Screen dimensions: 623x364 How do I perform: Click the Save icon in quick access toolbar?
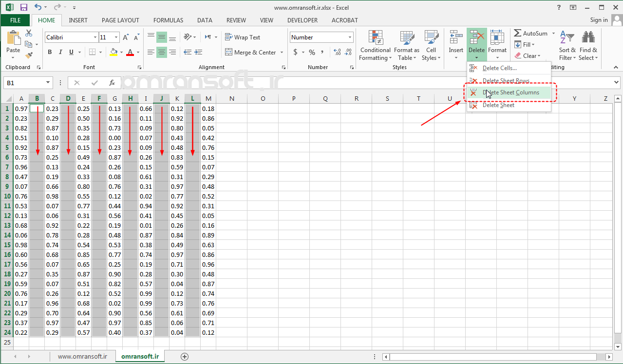pos(24,7)
